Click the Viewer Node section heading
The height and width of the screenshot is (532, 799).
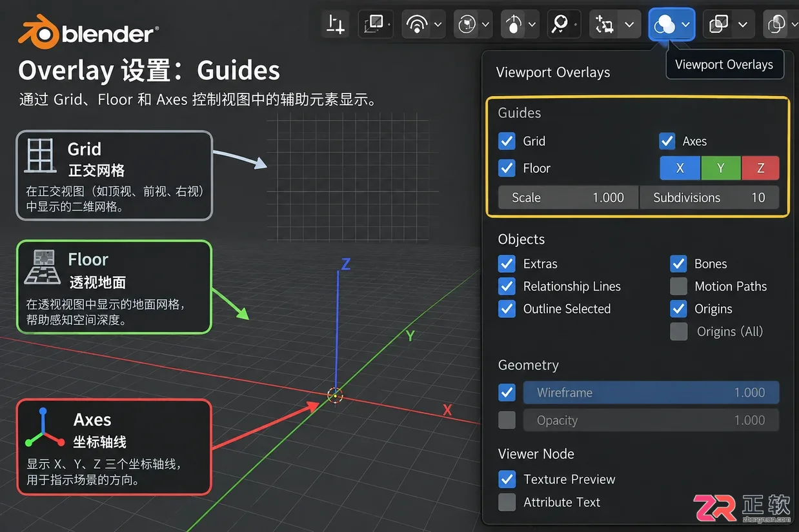(536, 454)
